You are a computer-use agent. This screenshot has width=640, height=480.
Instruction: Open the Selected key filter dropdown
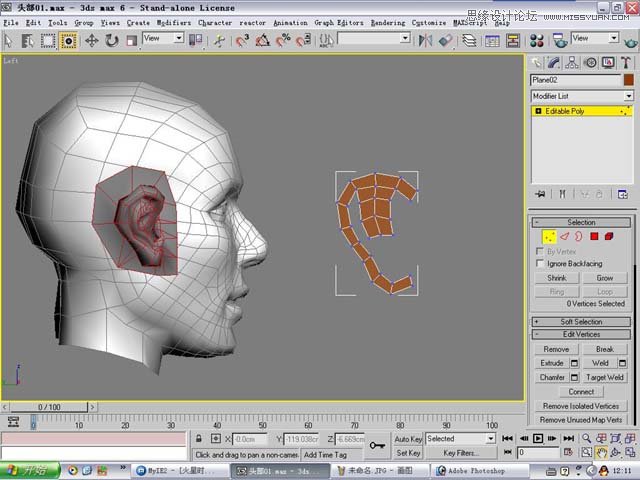coord(460,439)
